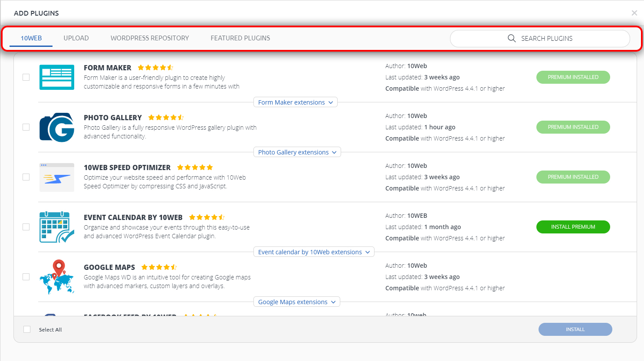Click the PHOTO GALLERY title
The width and height of the screenshot is (644, 361).
tap(113, 118)
